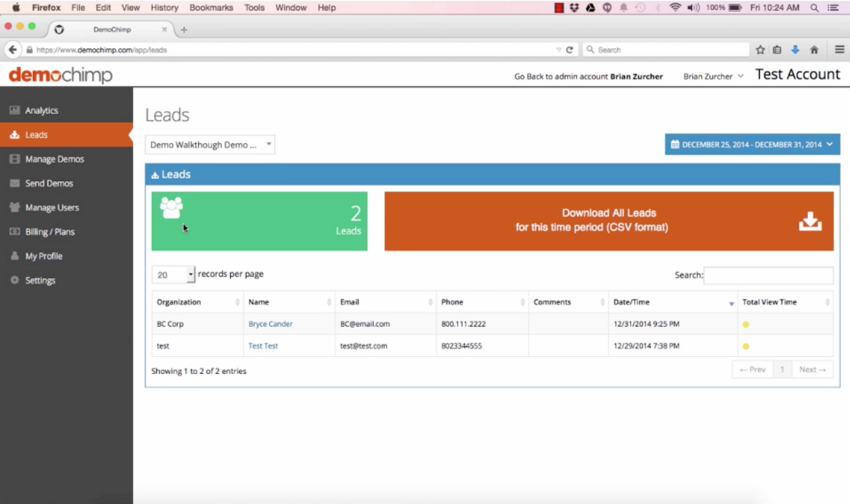Click the yellow view-time dot for Test Test

(746, 345)
